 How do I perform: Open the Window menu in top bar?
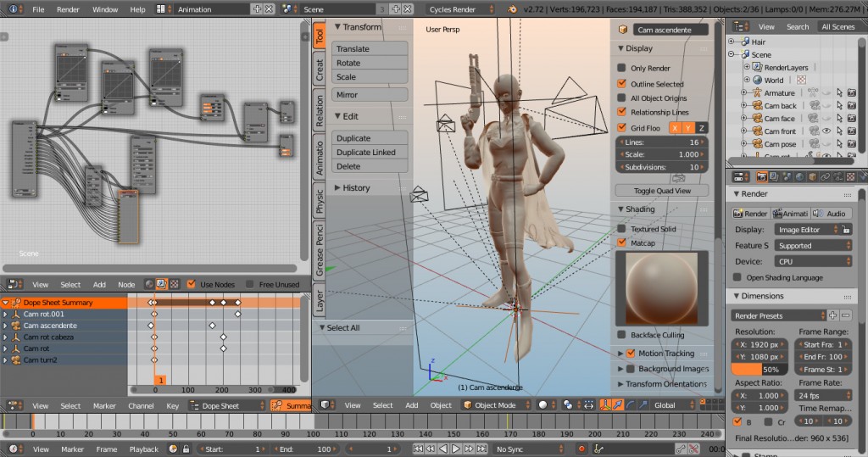(105, 9)
